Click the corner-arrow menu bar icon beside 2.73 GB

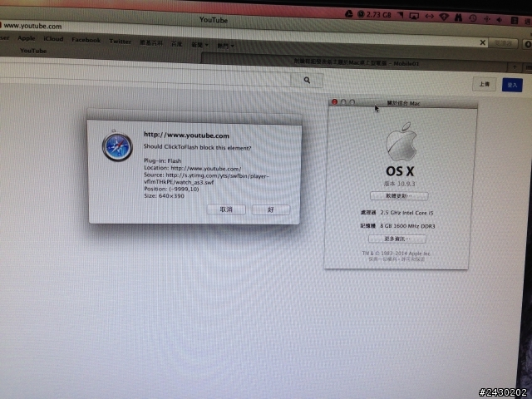click(x=401, y=15)
